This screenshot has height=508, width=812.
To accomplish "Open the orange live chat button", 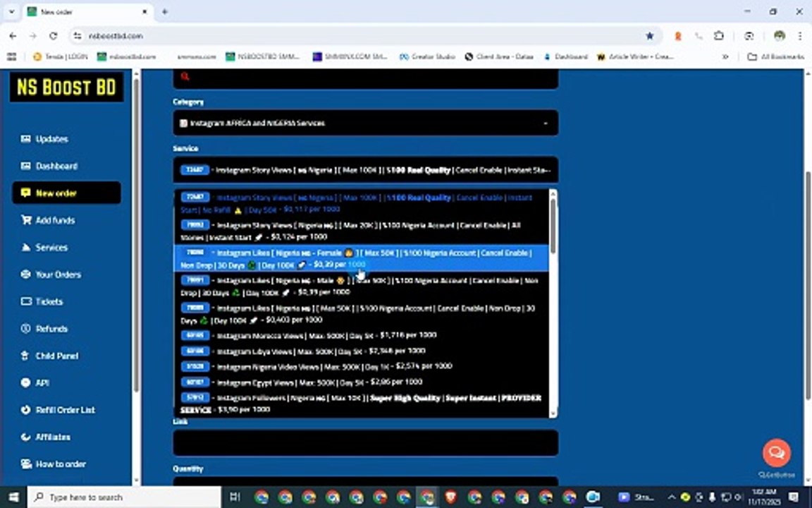I will (776, 452).
